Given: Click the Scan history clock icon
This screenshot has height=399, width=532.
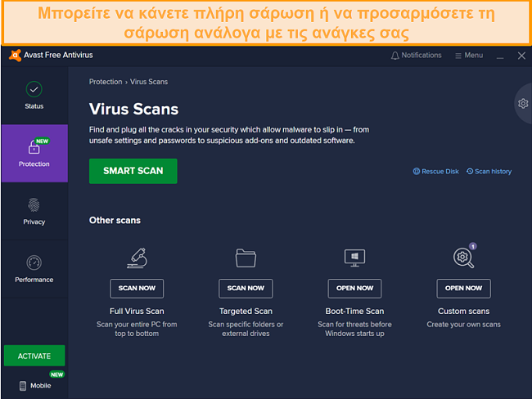Looking at the screenshot, I should pyautogui.click(x=470, y=171).
